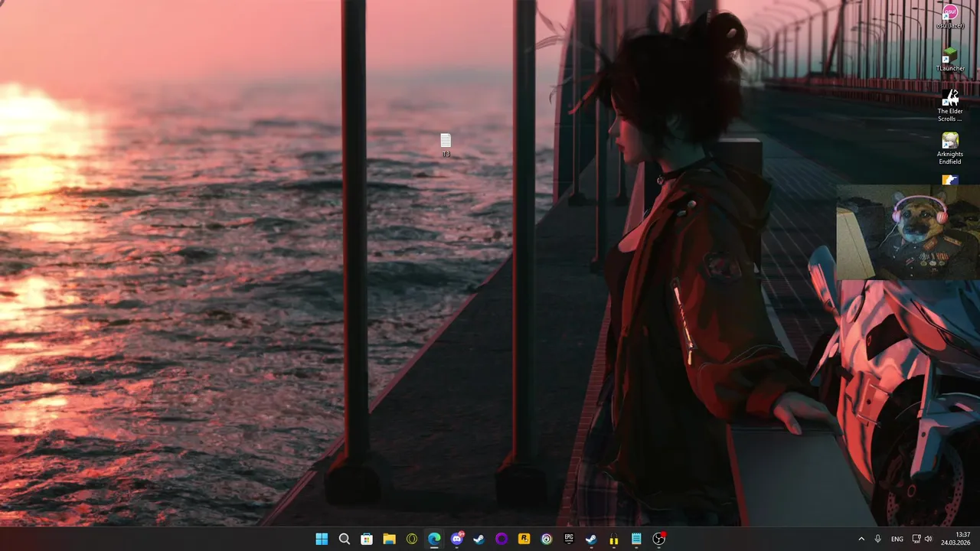Open the volume speaker tray icon

pyautogui.click(x=929, y=539)
